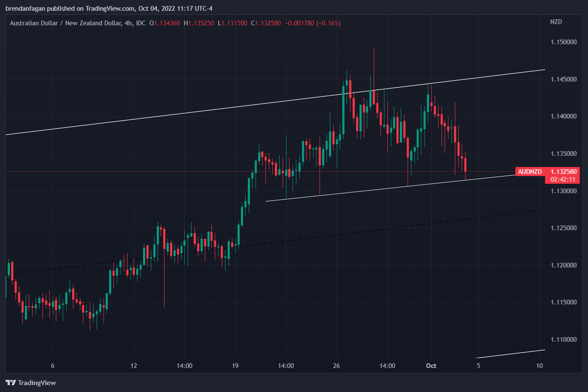Screen dimensions: 588x392
Task: Click the 1.125000 price axis label
Action: [564, 228]
